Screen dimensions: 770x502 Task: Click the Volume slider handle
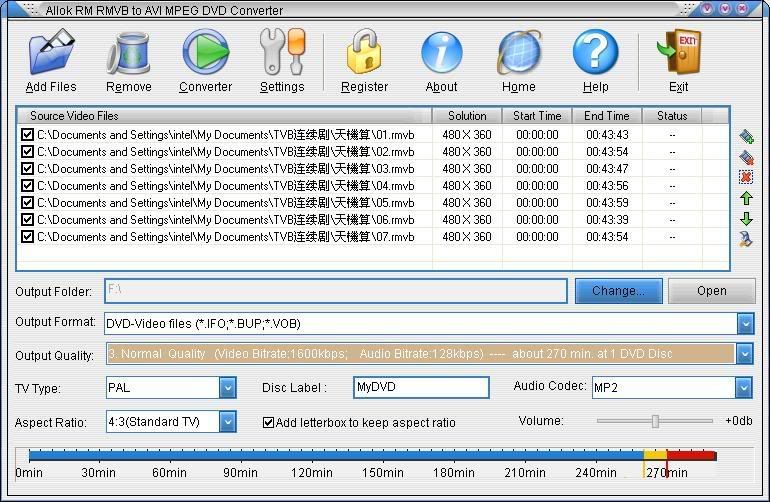coord(655,421)
